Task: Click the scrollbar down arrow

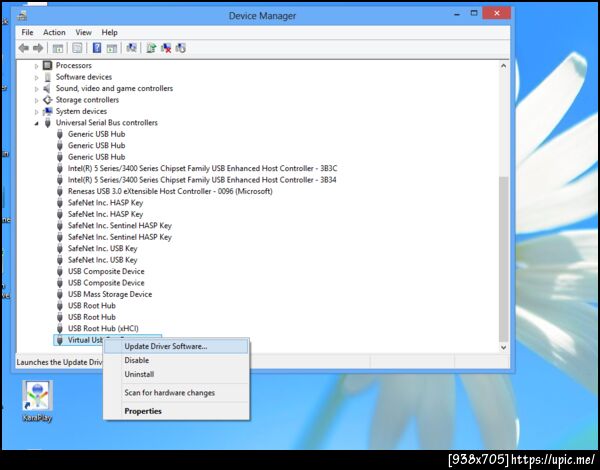Action: 504,347
